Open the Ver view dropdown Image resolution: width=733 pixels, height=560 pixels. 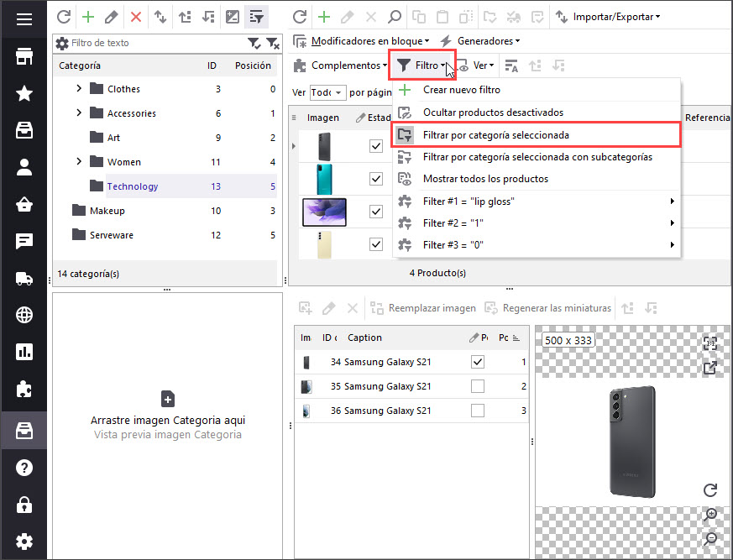point(475,65)
